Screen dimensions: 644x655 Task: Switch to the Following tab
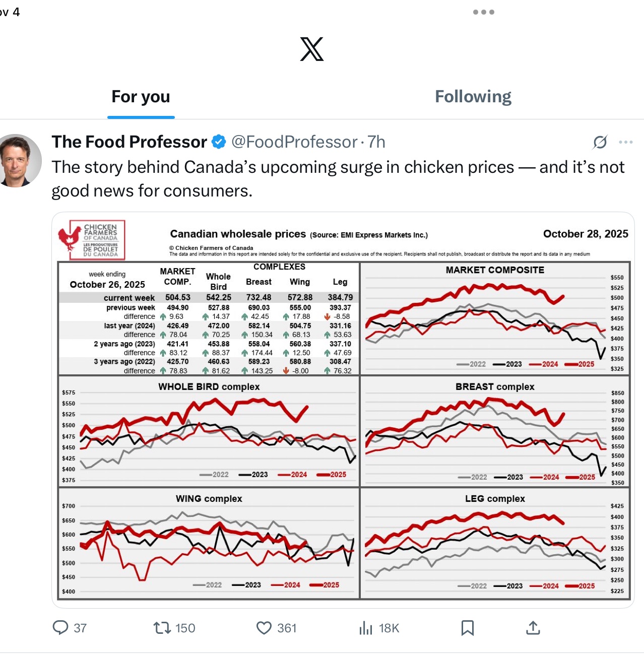pyautogui.click(x=473, y=97)
